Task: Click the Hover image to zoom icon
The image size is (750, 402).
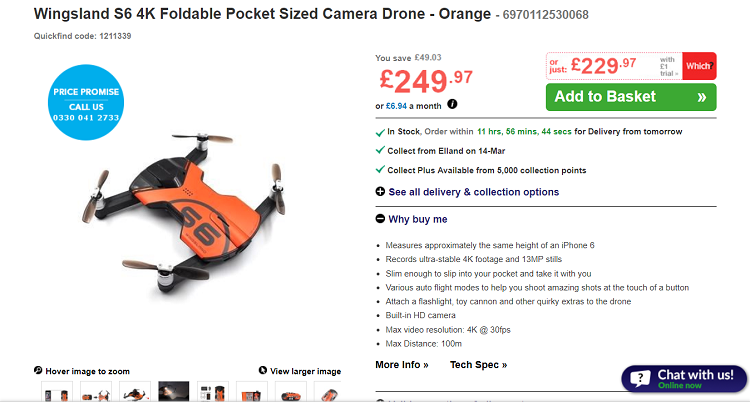Action: (x=38, y=371)
